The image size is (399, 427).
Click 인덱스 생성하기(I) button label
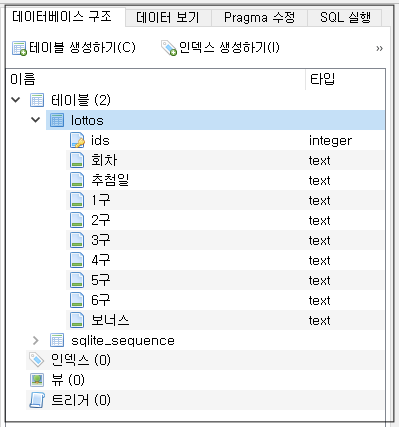pyautogui.click(x=229, y=48)
